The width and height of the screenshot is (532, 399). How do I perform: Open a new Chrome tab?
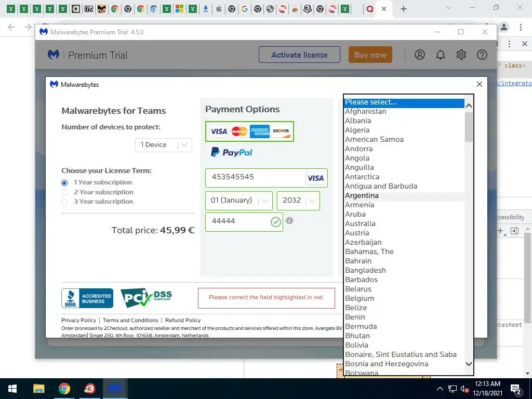pos(403,9)
